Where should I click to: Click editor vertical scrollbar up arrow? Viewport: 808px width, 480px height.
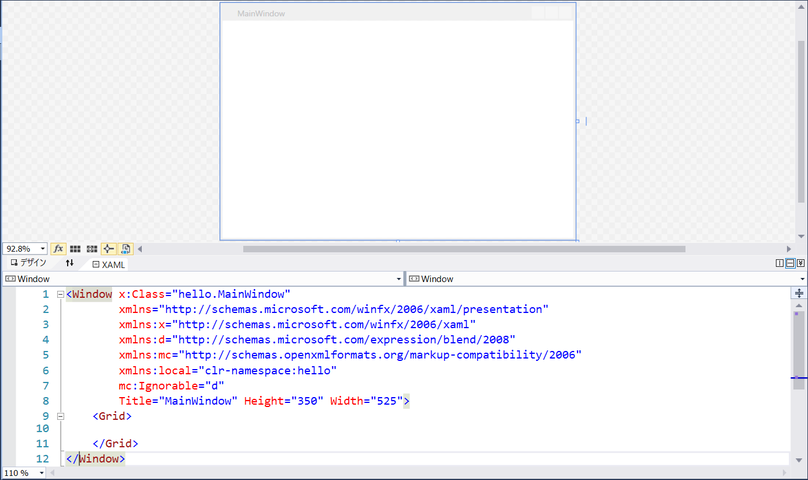pyautogui.click(x=799, y=306)
